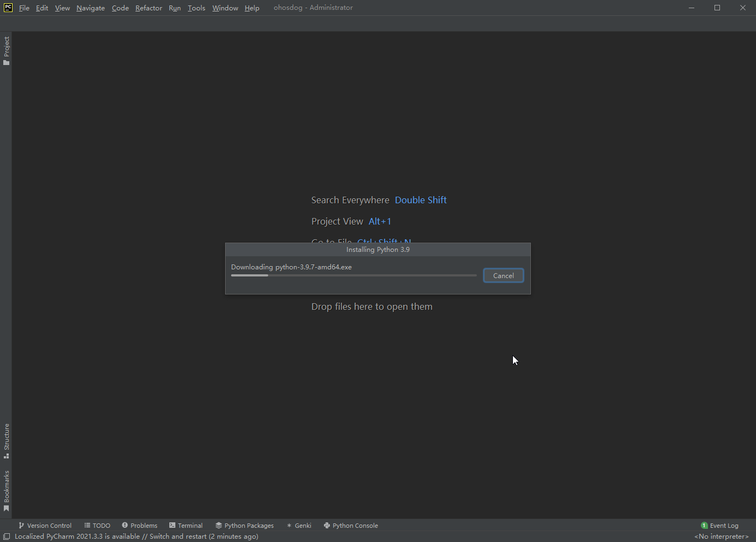This screenshot has height=542, width=756.
Task: Open the Problems tool window
Action: [x=139, y=526]
